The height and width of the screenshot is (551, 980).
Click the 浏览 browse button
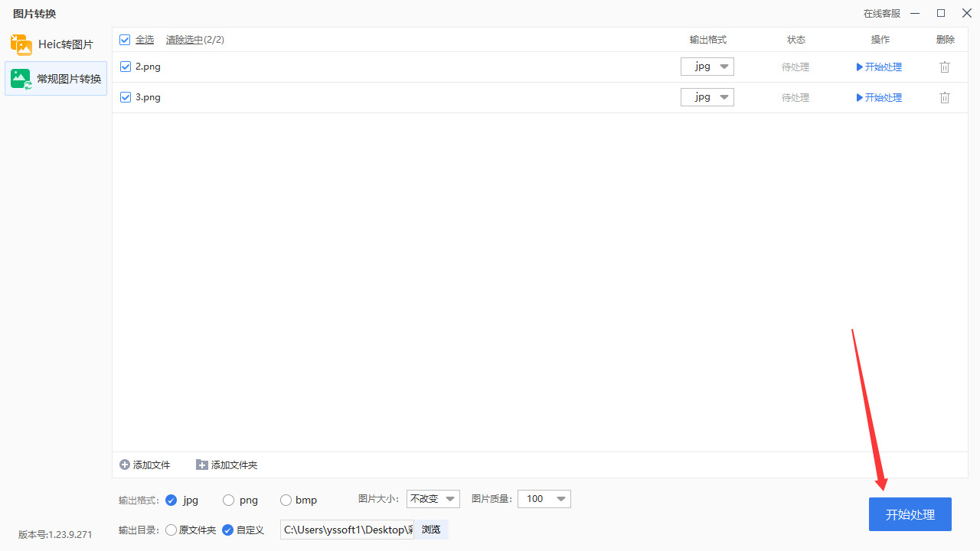431,530
